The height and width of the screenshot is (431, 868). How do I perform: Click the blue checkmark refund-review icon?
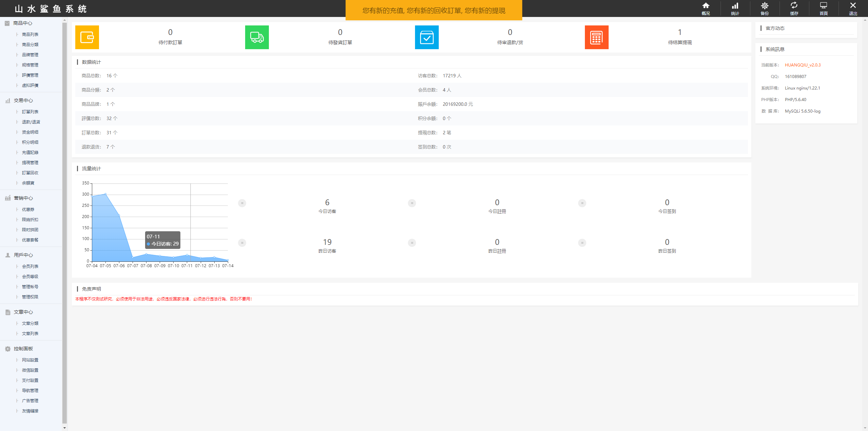(427, 37)
